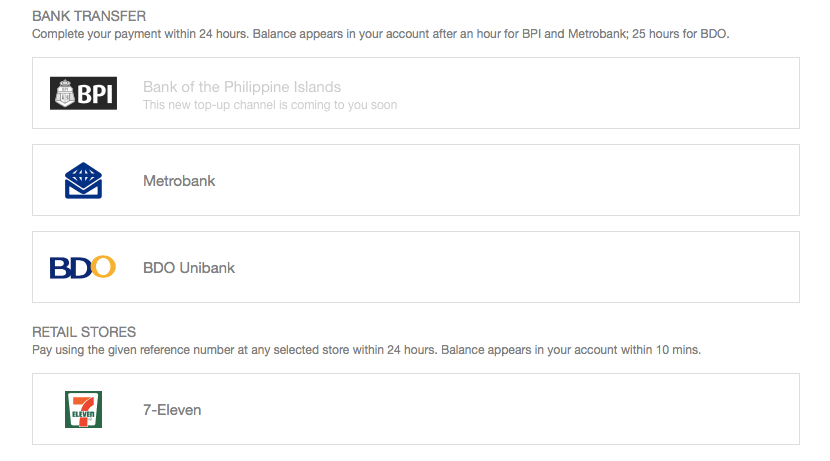Click the Metrobank envelope logo
830x461 pixels.
click(83, 180)
